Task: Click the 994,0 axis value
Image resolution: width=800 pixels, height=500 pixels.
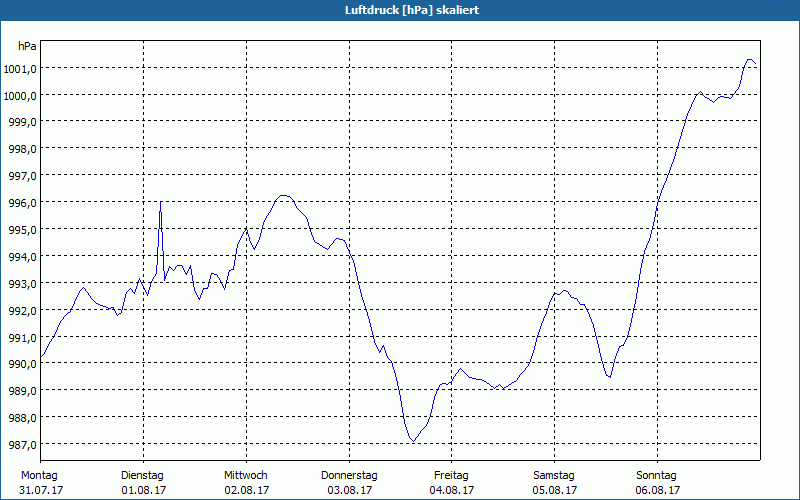Action: click(22, 257)
